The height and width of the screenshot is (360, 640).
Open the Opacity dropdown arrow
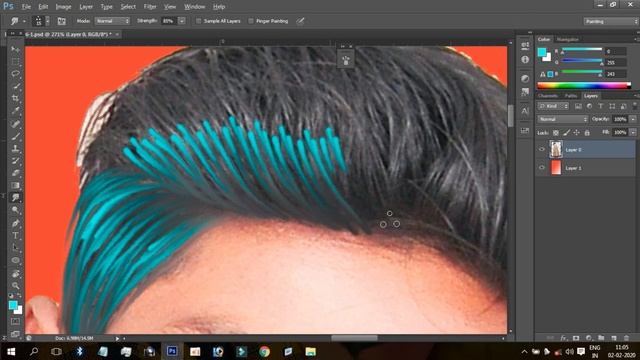(633, 119)
